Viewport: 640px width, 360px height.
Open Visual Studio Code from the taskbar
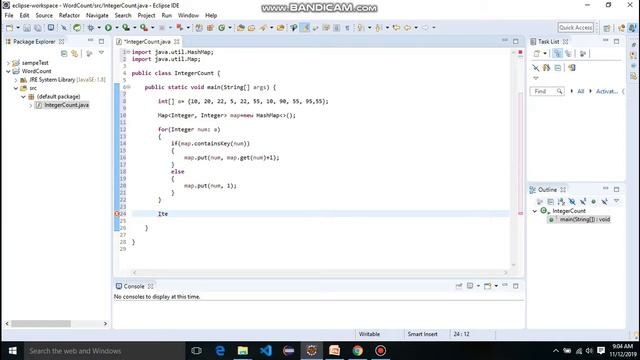coord(266,351)
